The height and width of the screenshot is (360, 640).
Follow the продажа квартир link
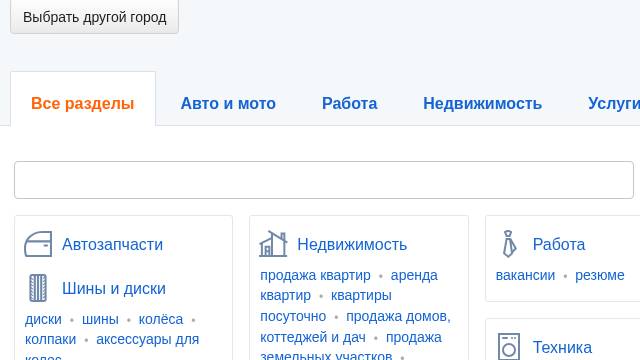click(x=316, y=276)
